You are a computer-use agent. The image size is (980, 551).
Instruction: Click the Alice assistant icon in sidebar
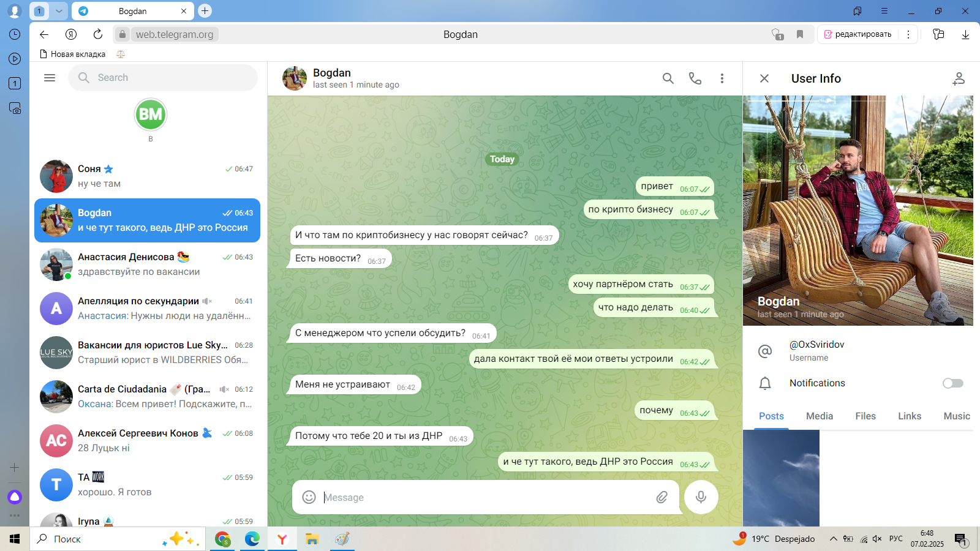15,497
